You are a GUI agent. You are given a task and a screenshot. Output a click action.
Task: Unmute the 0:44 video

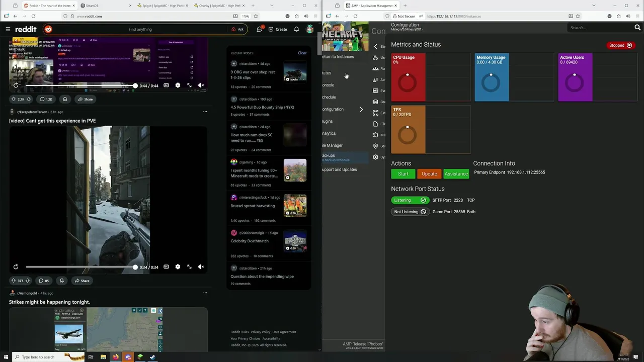[x=201, y=85]
